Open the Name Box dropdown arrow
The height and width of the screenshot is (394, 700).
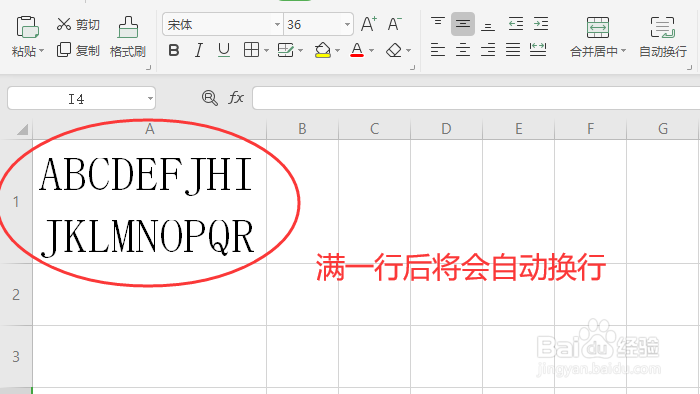click(150, 98)
